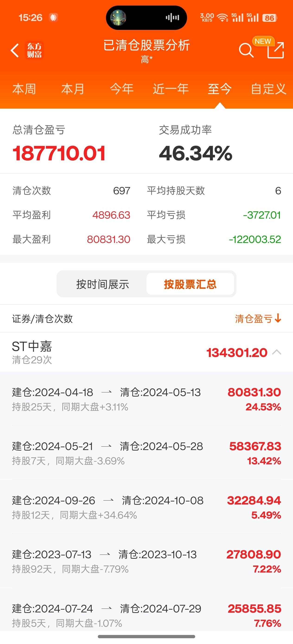The height and width of the screenshot is (644, 293).
Task: Open the search magnifier icon
Action: 246,50
